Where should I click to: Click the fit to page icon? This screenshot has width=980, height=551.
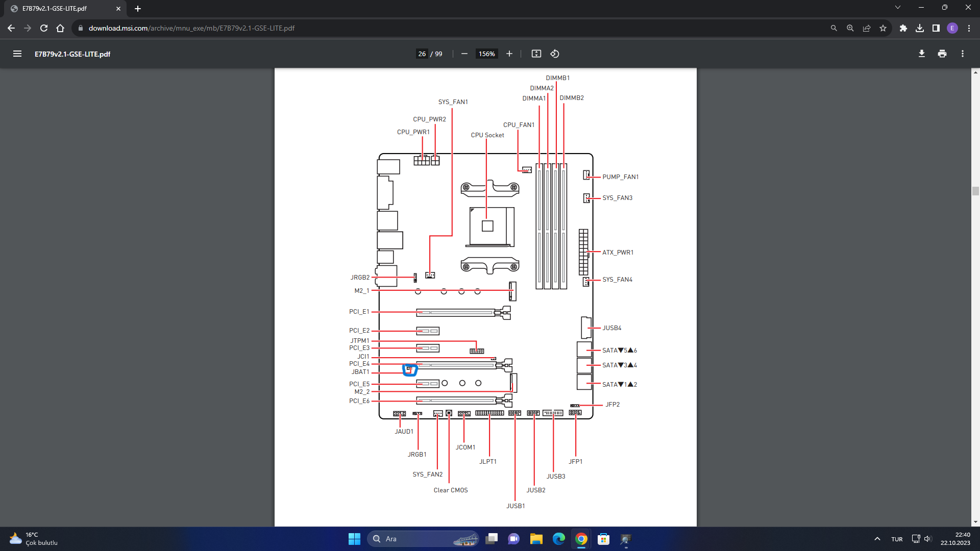point(536,54)
